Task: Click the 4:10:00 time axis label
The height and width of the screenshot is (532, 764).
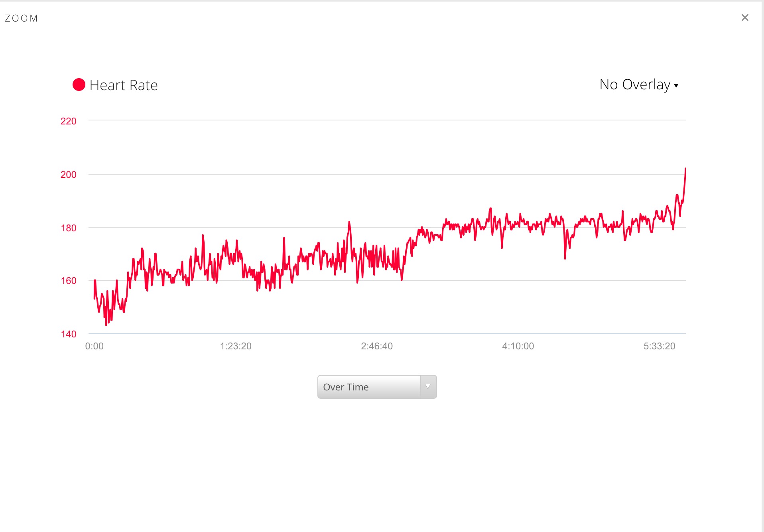Action: [x=518, y=346]
